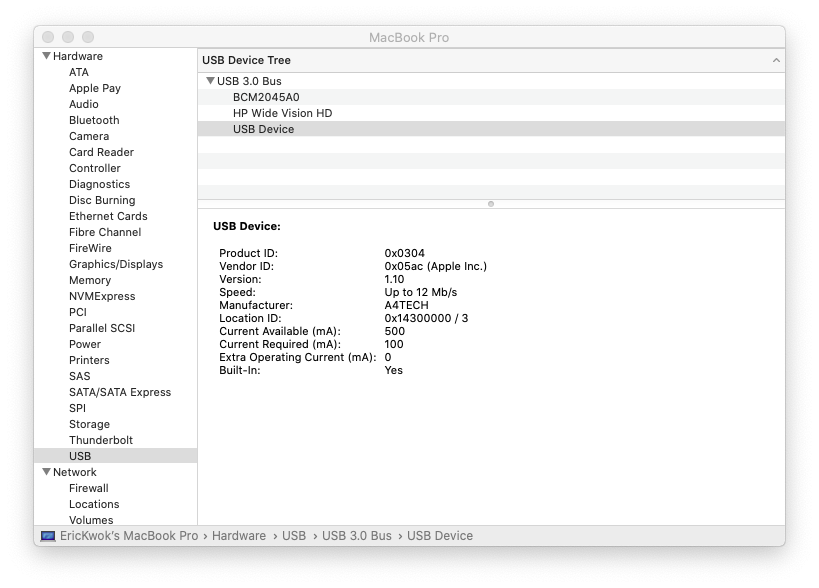Click the pane splitter handle dot

point(490,204)
